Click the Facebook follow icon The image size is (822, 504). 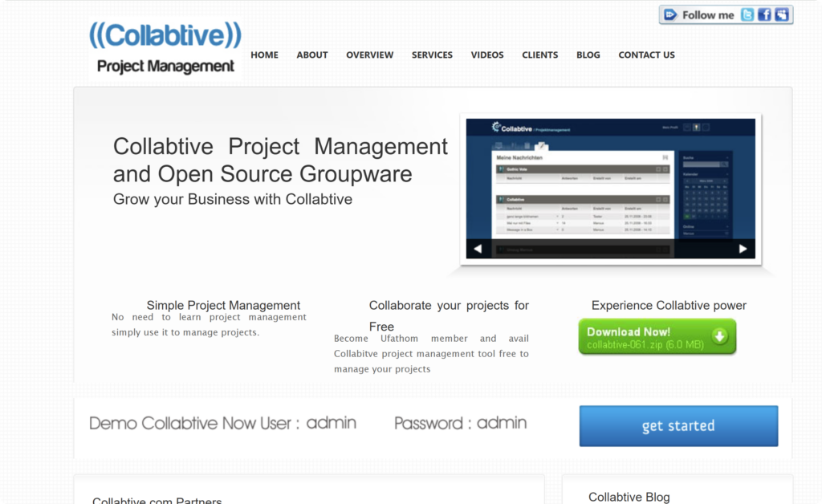[764, 14]
